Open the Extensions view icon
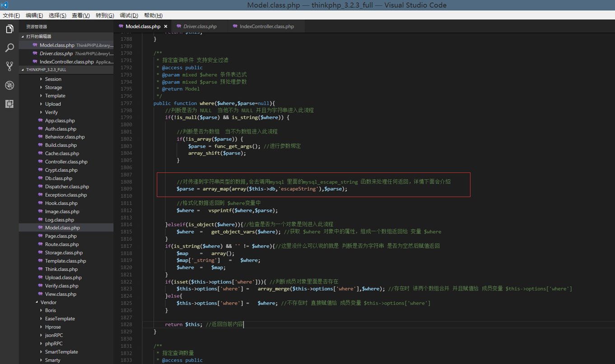Screen dimensions: 615x364 click(9, 104)
